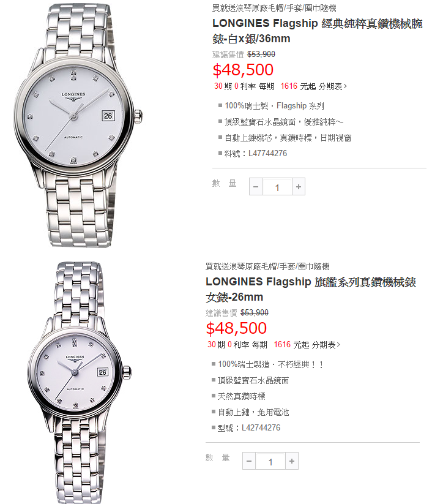Screen dimensions: 432x504
Task: View the 26mm ladies watch image
Action: pos(79,383)
